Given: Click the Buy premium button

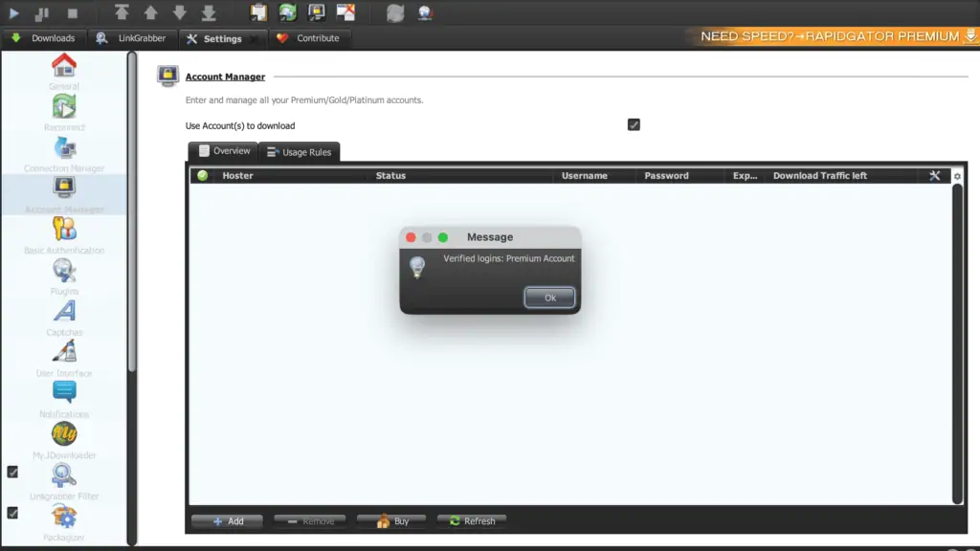Looking at the screenshot, I should [x=391, y=521].
